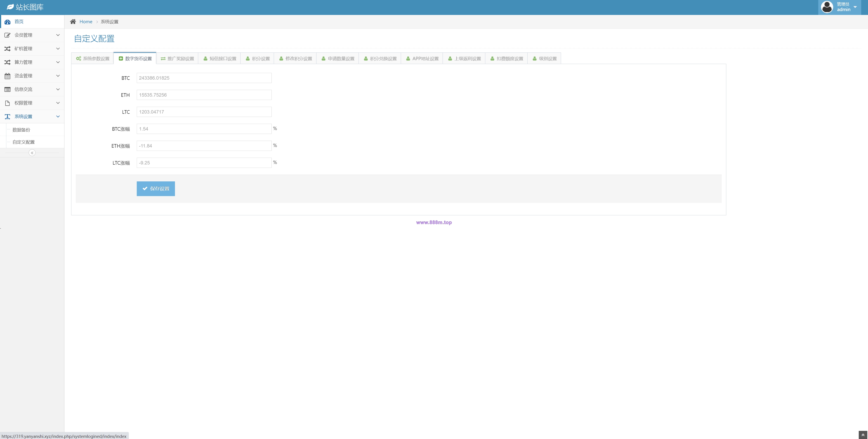Open 数据备份 in the sidebar
The image size is (868, 439).
pos(21,130)
